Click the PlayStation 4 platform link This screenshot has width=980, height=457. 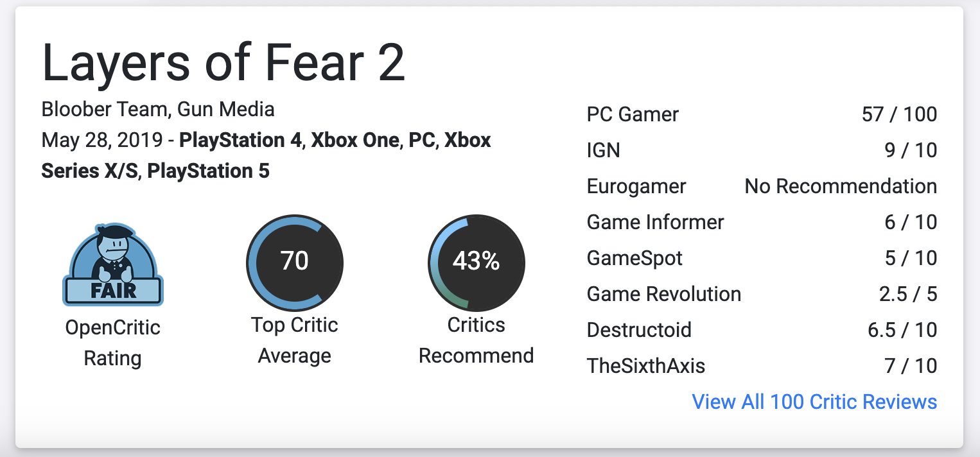pos(240,141)
